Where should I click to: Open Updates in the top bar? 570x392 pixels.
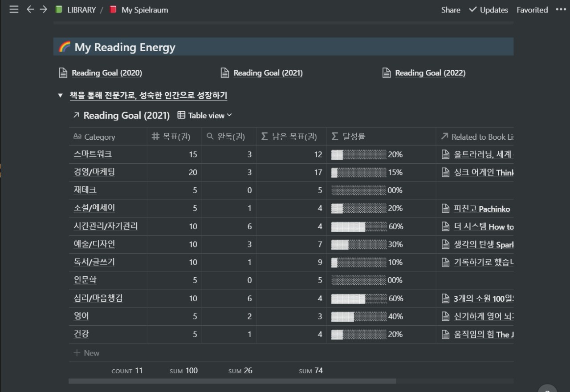[x=489, y=10]
